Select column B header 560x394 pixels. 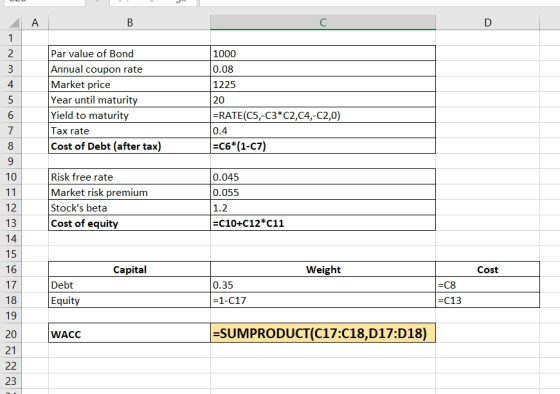[130, 23]
